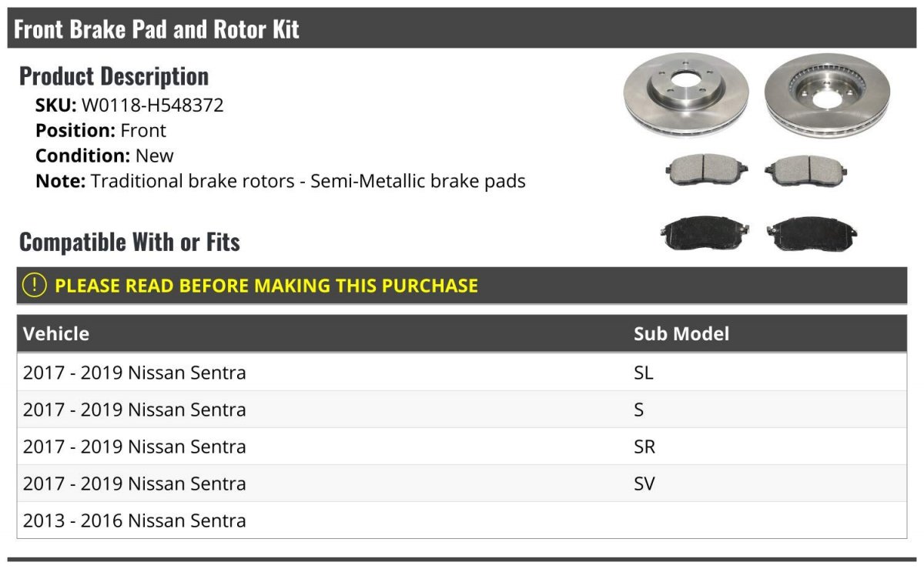Select the 2013 - 2016 Nissan Sentra row
The width and height of the screenshot is (924, 569).
click(135, 520)
